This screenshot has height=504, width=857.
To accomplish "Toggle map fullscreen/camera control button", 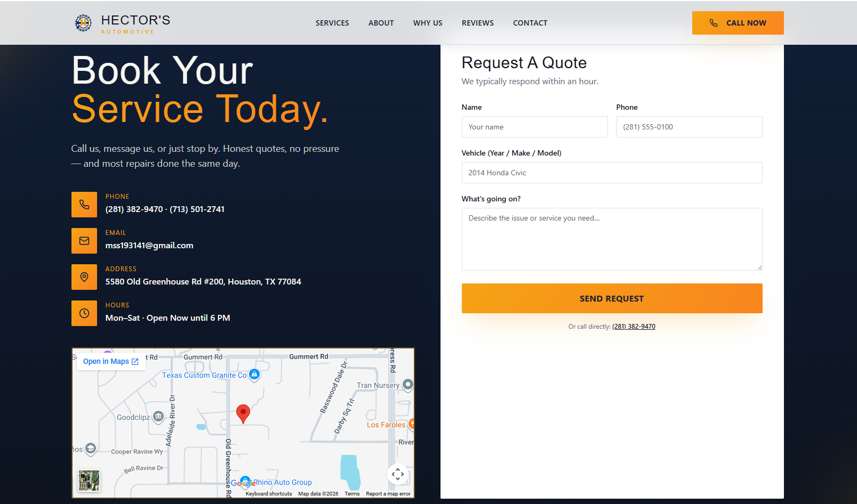I will point(398,474).
